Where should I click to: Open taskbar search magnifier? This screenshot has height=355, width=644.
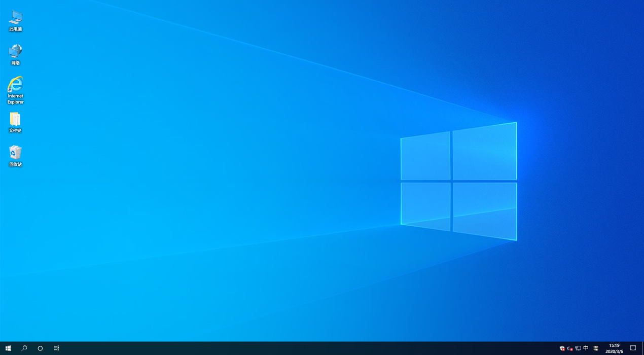coord(24,348)
